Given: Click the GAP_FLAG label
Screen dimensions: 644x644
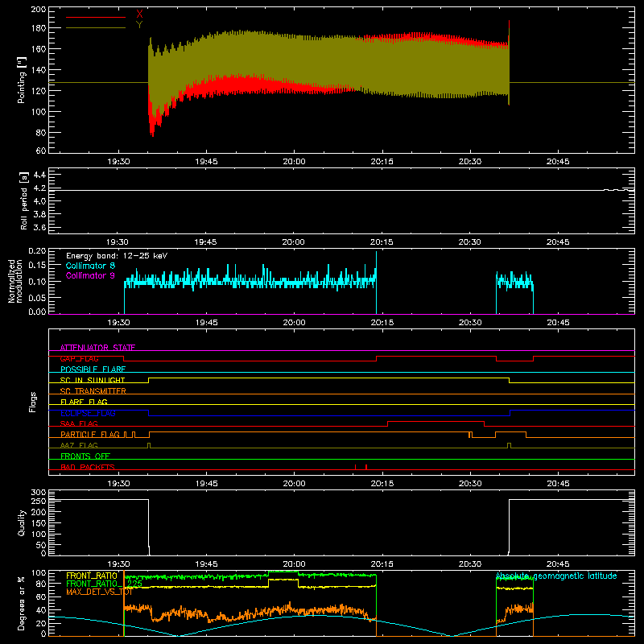Looking at the screenshot, I should point(79,358).
